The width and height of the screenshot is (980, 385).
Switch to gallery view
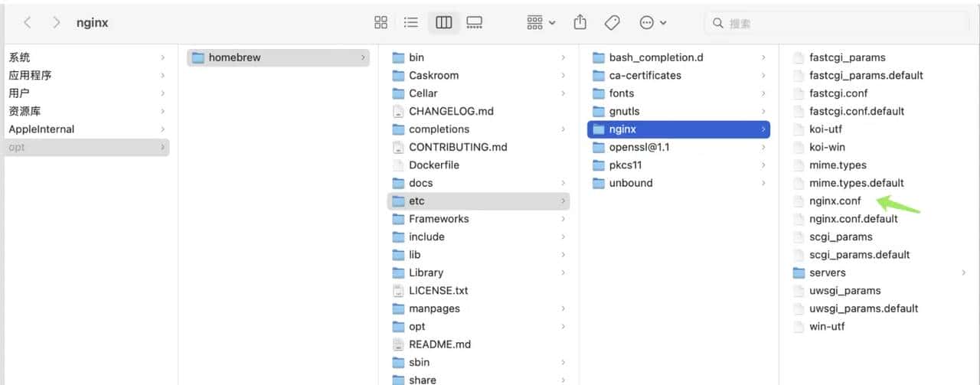(x=475, y=23)
